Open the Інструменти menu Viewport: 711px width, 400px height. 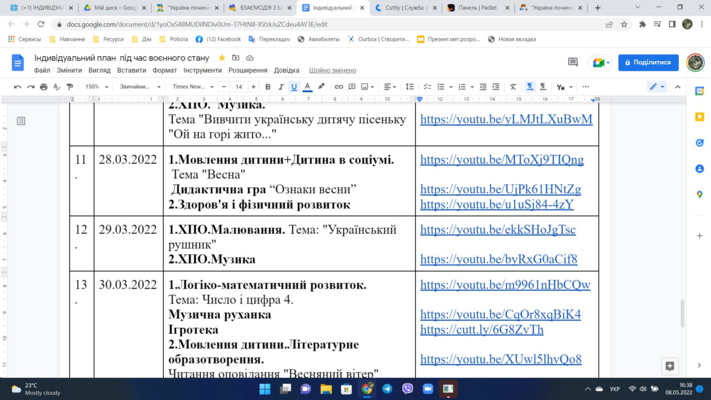pos(203,70)
